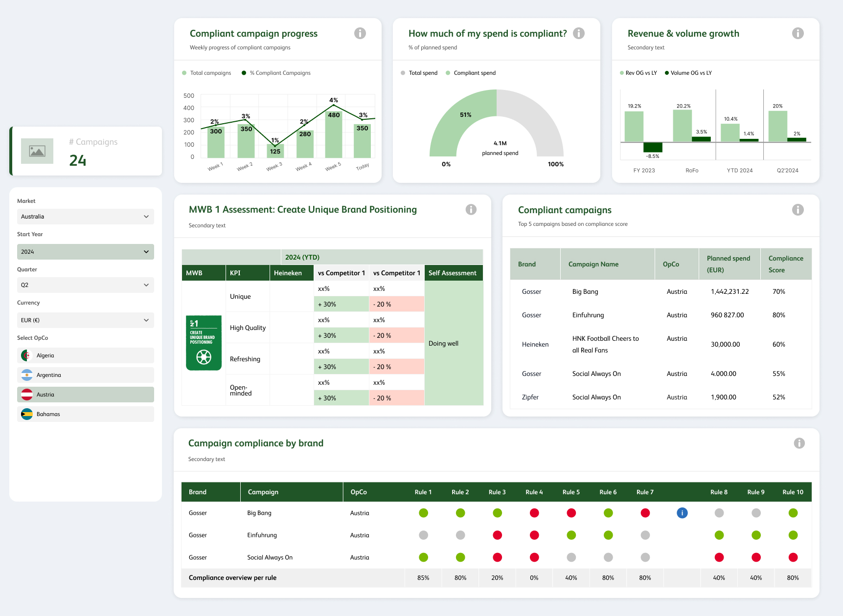Viewport: 843px width, 616px height.
Task: Select Algeria in the OpCo list
Action: 85,355
